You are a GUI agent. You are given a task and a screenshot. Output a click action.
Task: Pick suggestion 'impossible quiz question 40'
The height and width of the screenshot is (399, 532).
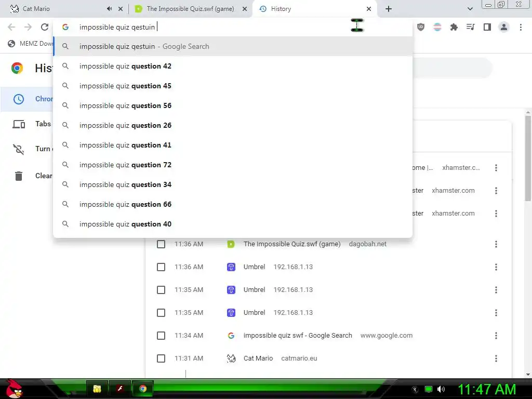click(x=233, y=224)
